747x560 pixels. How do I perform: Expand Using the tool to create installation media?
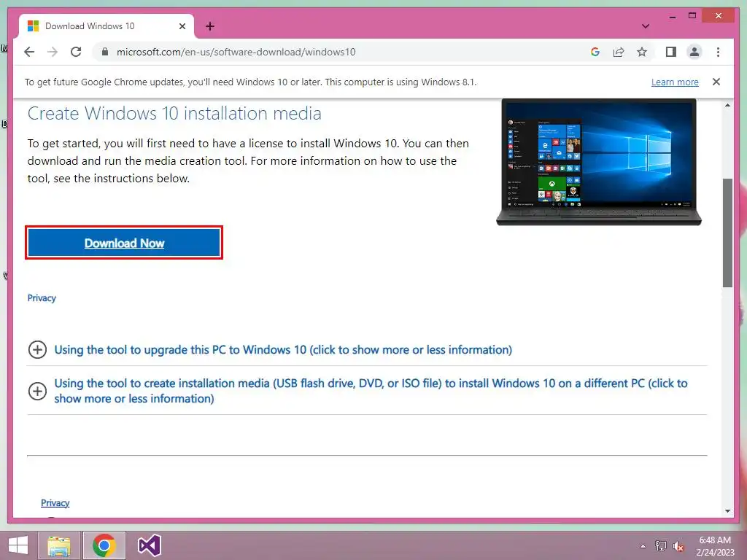coord(371,391)
